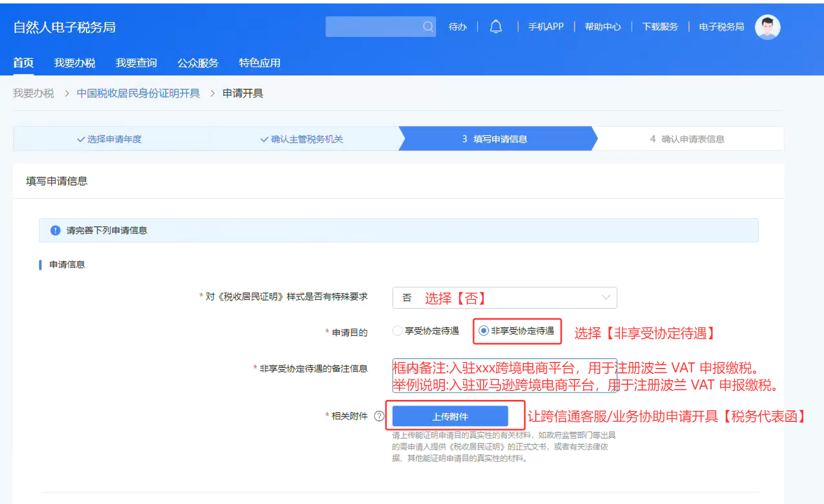This screenshot has width=824, height=504.
Task: Click 上传附件 upload button
Action: pos(449,416)
